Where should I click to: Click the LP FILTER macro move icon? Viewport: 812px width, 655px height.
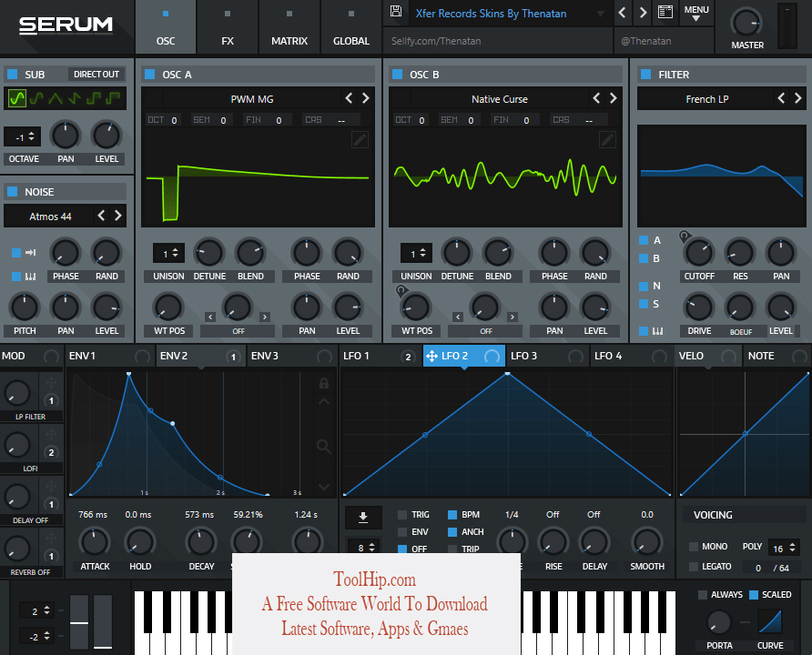click(x=51, y=383)
